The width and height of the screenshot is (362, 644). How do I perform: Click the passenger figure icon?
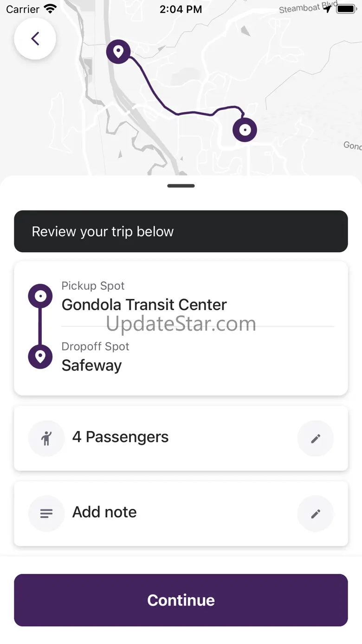pyautogui.click(x=46, y=438)
